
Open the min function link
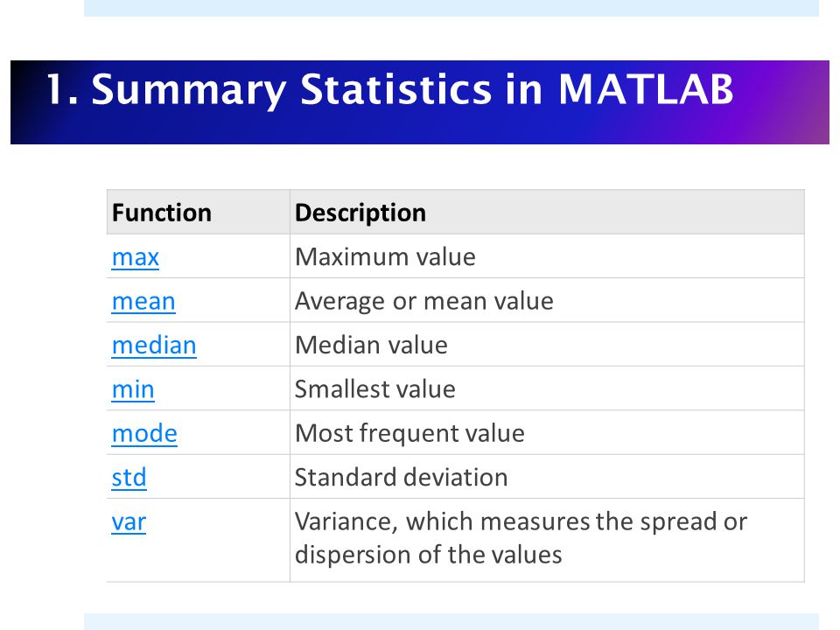point(133,388)
